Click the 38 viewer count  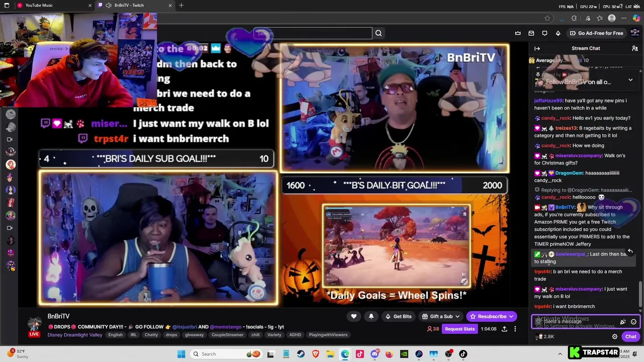point(433,329)
